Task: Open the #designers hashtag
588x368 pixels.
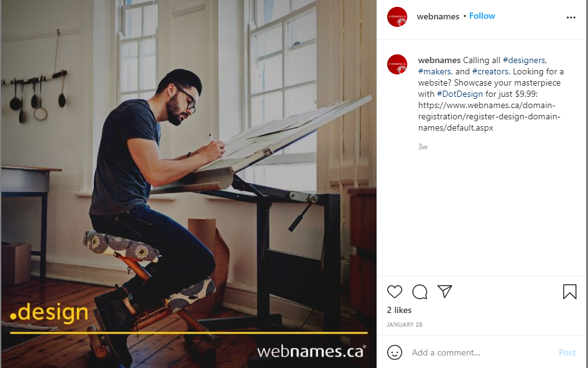Action: tap(525, 60)
